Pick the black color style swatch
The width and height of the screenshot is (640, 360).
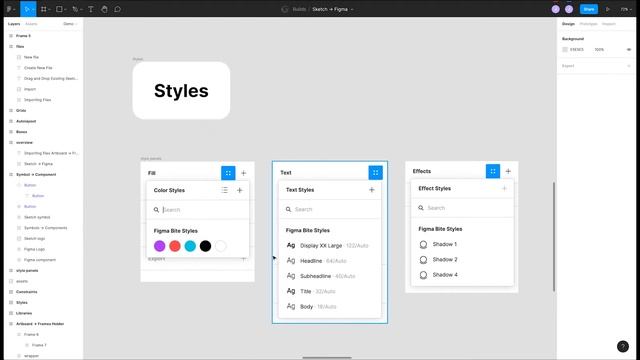(x=205, y=246)
